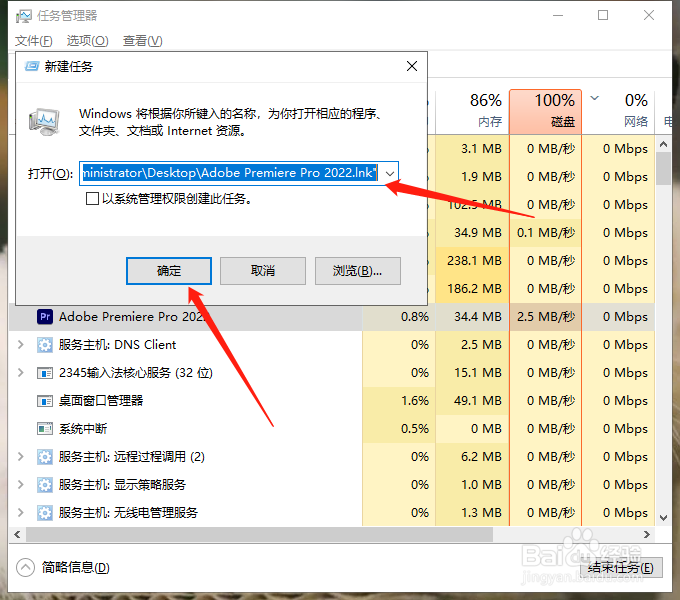680x600 pixels.
Task: Sort by the 内存 86% column header
Action: [472, 111]
